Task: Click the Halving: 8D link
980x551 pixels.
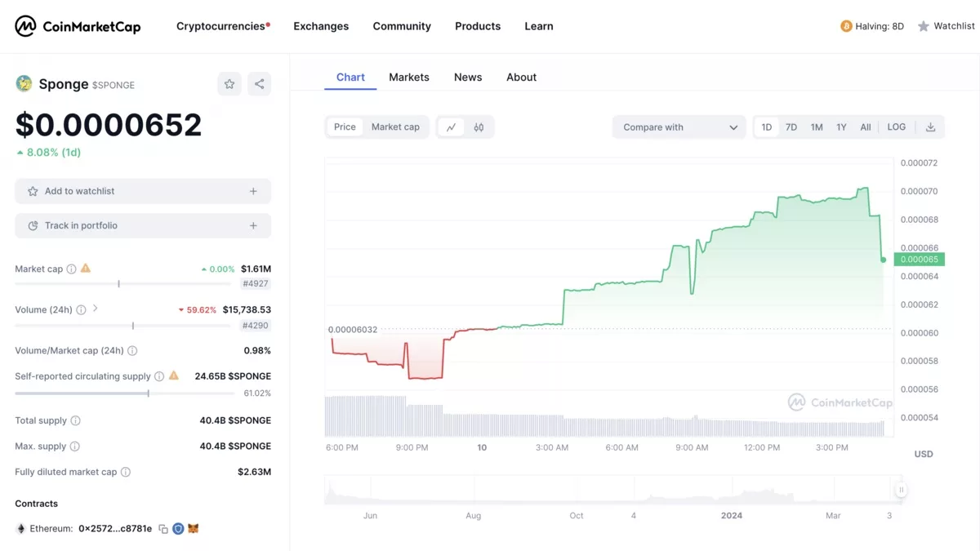Action: coord(880,26)
